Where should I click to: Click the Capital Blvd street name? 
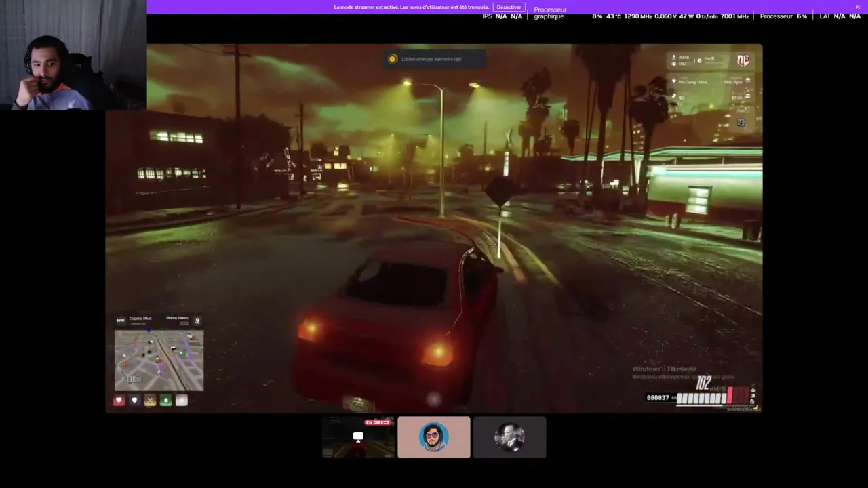tap(140, 319)
